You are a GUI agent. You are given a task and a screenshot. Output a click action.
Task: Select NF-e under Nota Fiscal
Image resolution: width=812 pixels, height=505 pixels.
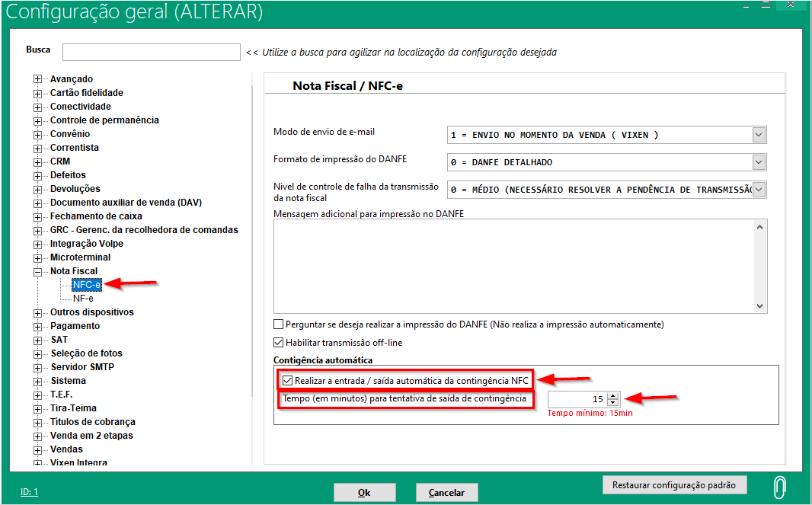point(83,299)
